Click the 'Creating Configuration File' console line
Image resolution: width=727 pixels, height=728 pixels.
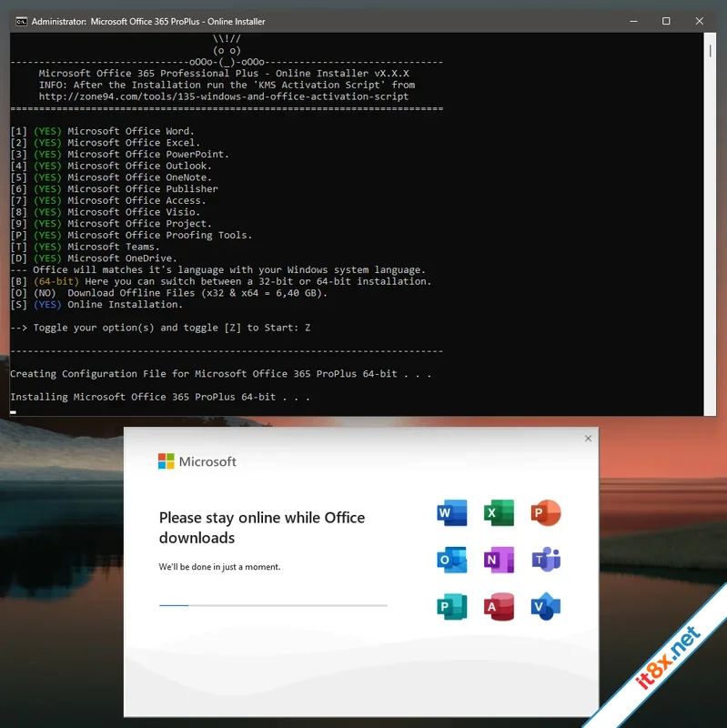coord(221,374)
